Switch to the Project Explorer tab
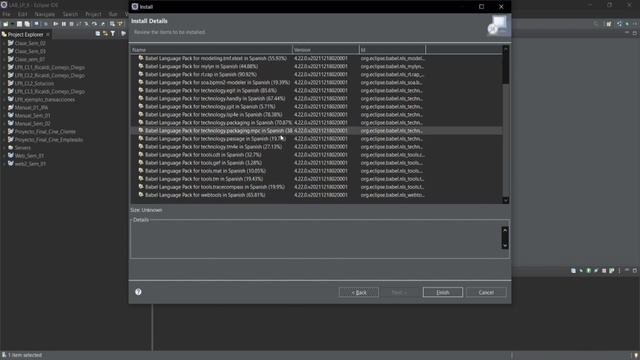This screenshot has height=360, width=640. point(25,35)
